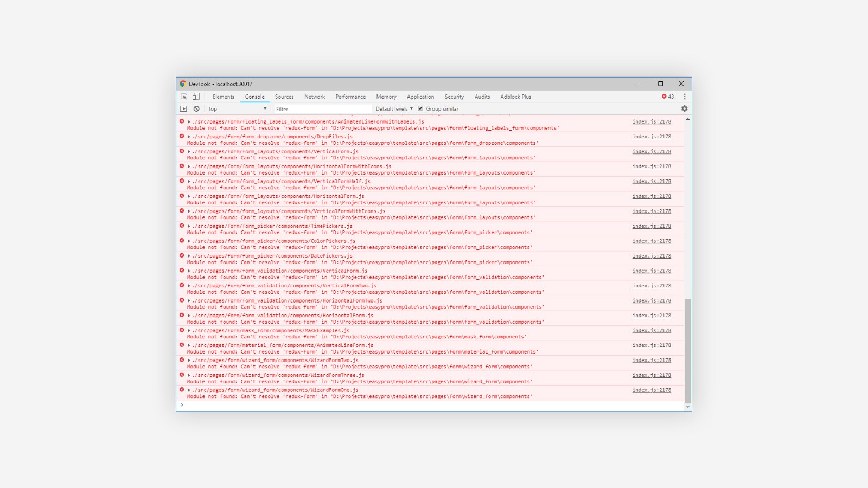This screenshot has height=488, width=868.
Task: Go to the Network tab
Action: (x=315, y=97)
